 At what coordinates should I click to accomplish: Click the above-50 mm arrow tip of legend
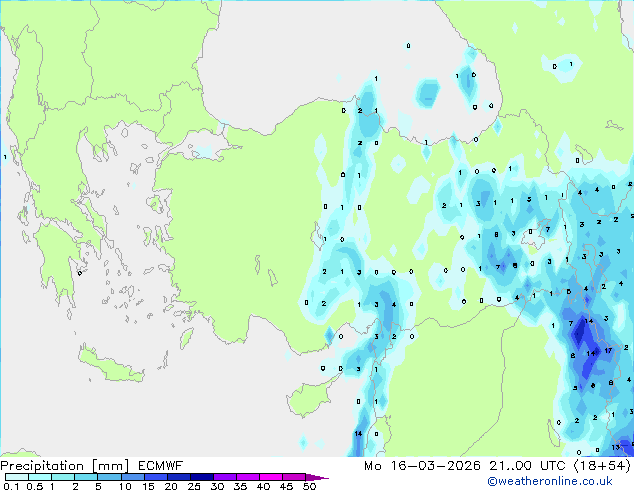(x=317, y=477)
